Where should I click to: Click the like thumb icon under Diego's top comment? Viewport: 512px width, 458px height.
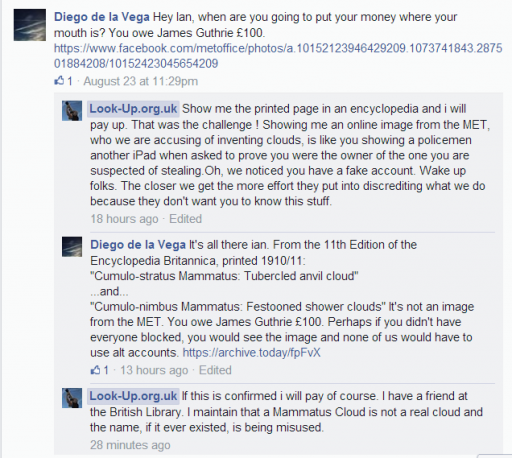[x=59, y=80]
